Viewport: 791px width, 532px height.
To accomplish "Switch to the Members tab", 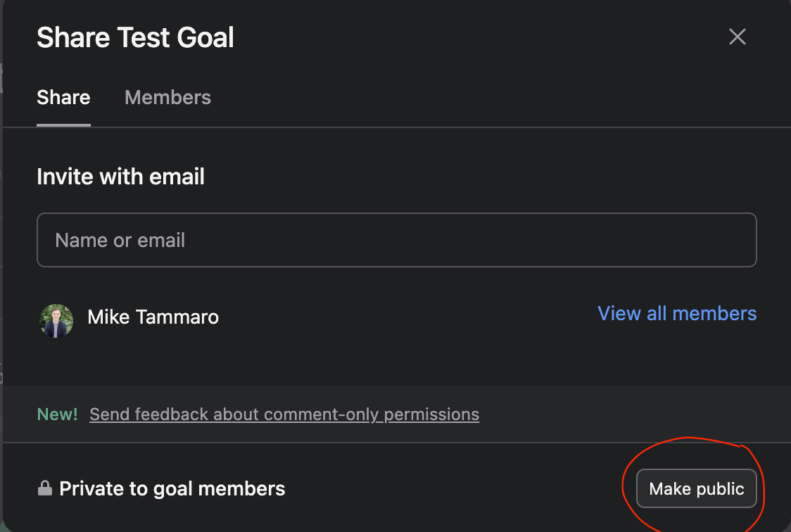I will (x=167, y=97).
